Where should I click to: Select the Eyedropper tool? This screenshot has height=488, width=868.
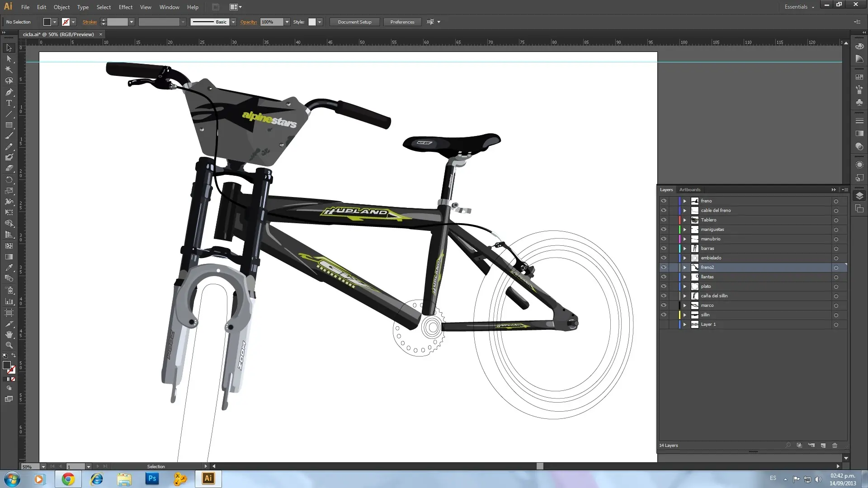click(9, 267)
